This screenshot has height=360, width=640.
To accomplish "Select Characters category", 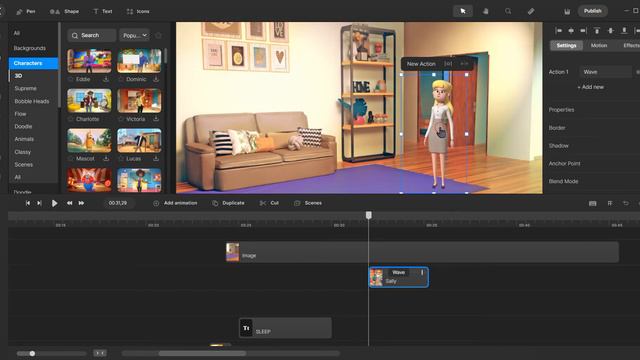I will [x=33, y=63].
